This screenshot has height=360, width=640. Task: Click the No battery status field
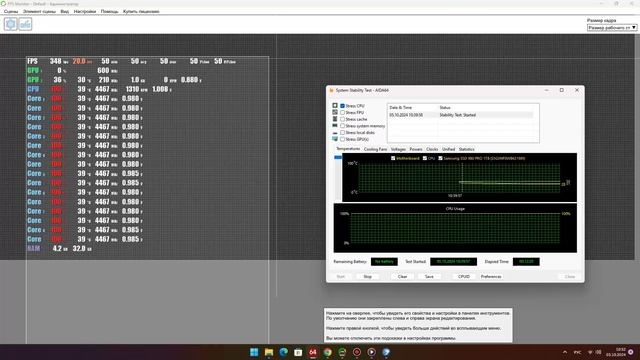coord(384,262)
